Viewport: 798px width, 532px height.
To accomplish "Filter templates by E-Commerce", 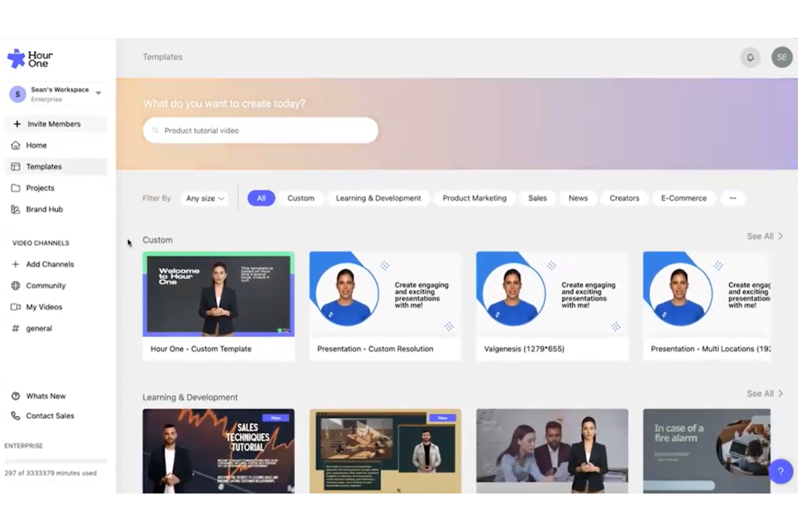I will tap(684, 198).
